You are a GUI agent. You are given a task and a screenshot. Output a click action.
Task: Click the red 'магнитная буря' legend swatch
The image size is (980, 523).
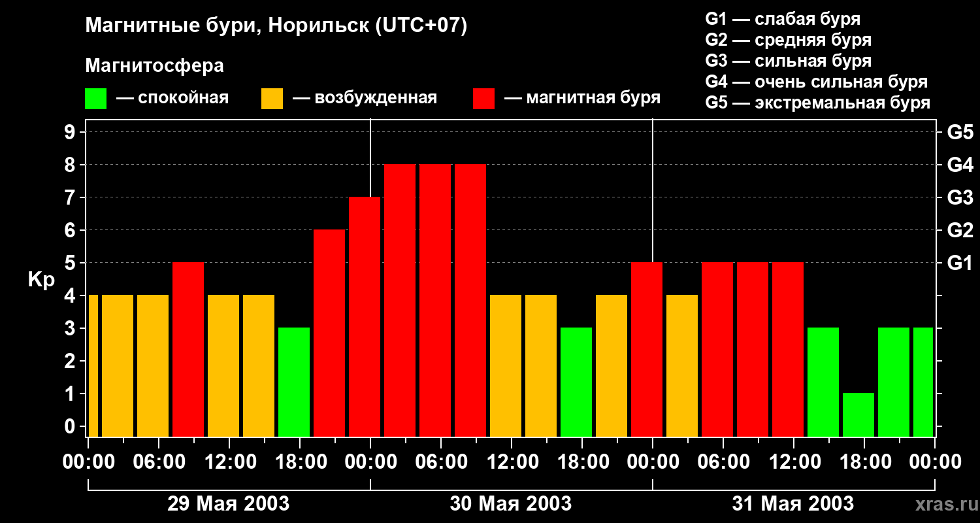[483, 99]
